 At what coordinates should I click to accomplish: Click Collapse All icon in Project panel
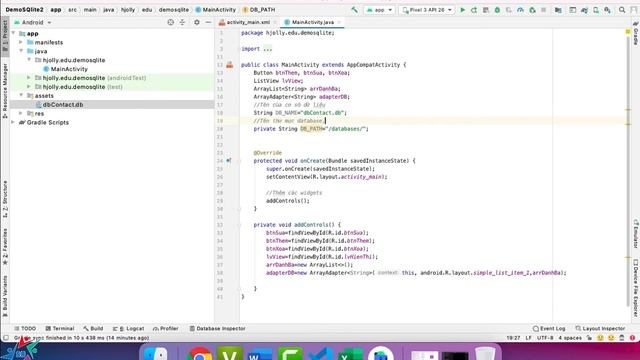tap(182, 22)
